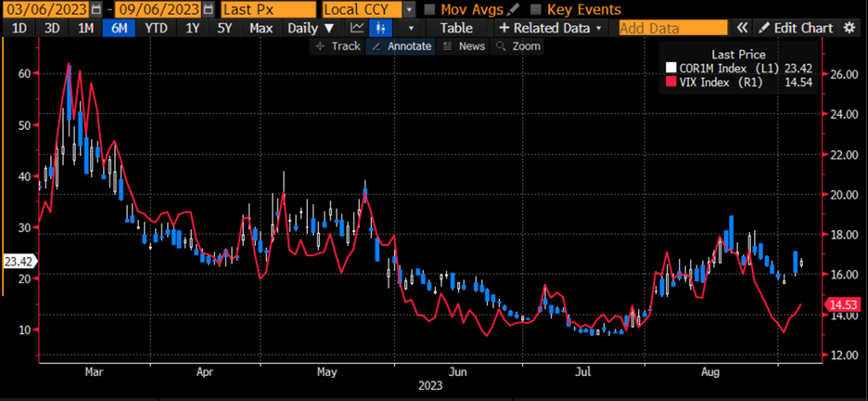Click the Last Px field

[x=269, y=9]
